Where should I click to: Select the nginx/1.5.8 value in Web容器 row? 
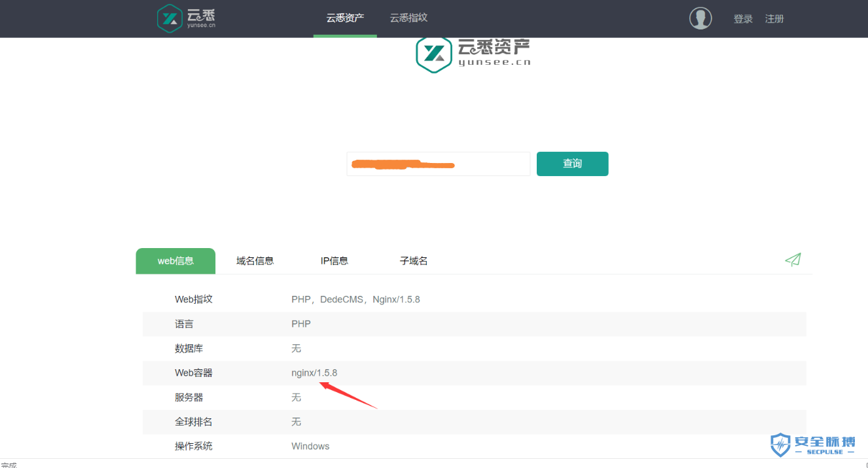[314, 373]
